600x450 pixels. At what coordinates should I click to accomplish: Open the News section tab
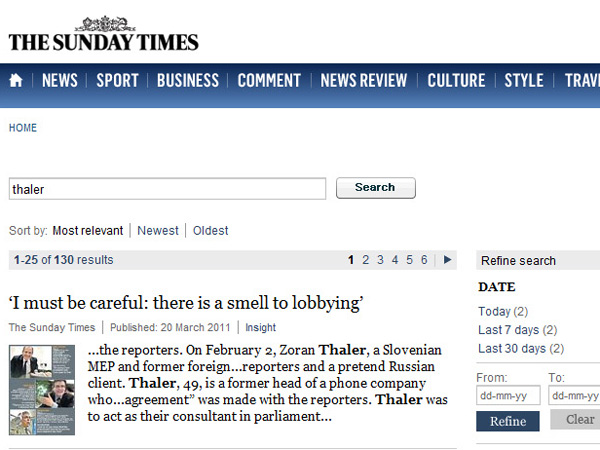coord(59,81)
